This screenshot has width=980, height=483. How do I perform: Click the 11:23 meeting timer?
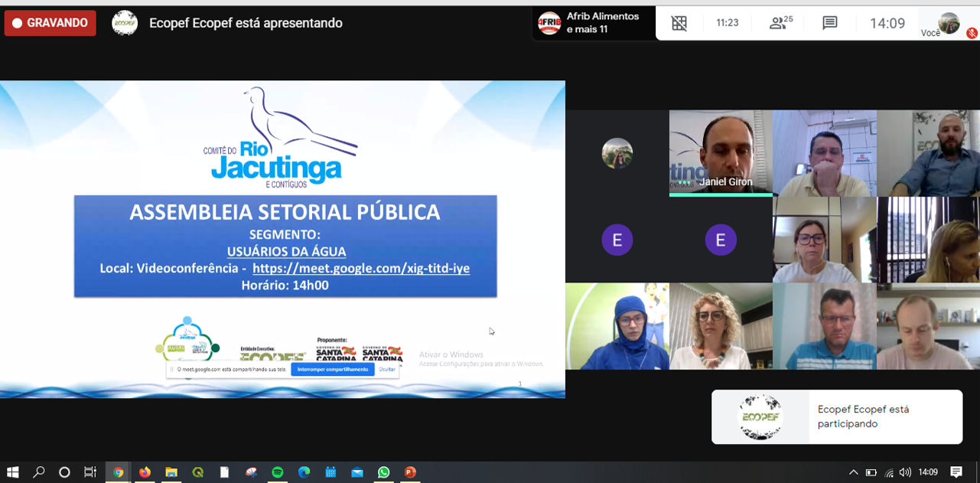[x=727, y=23]
